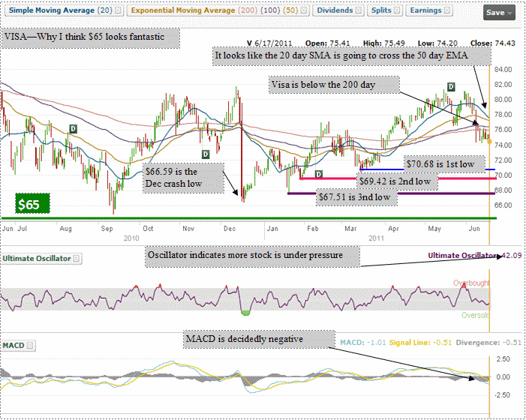Click the dividend D marker in February 2011
Image resolution: width=526 pixels, height=420 pixels.
coord(319,174)
